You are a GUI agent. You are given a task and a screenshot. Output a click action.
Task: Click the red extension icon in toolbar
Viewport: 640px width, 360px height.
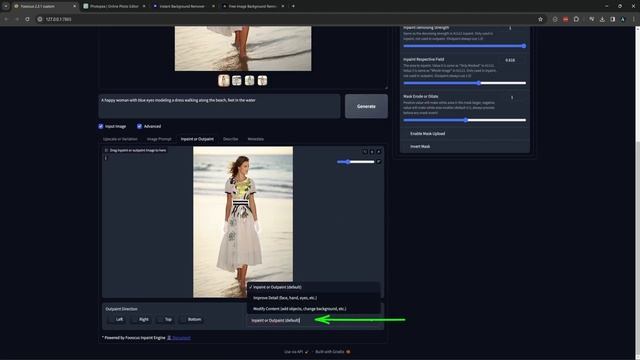click(565, 19)
